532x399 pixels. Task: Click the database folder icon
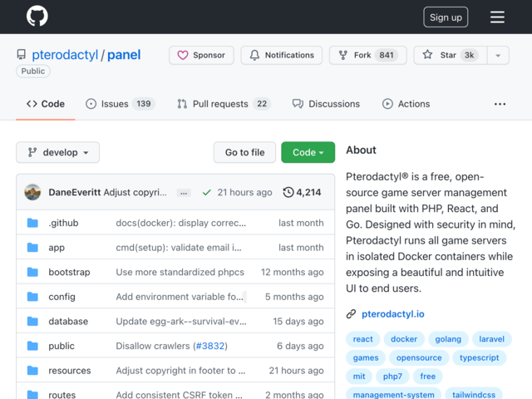(x=32, y=322)
